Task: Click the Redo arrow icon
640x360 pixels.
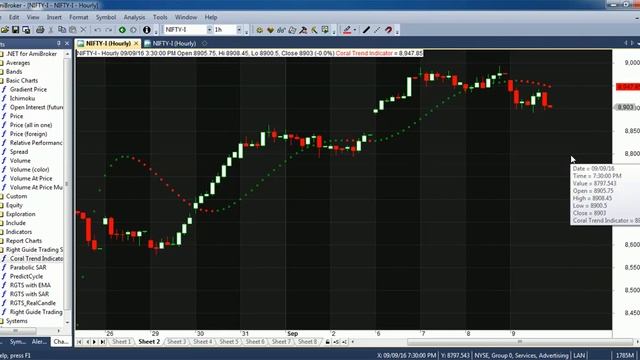Action: 109,30
